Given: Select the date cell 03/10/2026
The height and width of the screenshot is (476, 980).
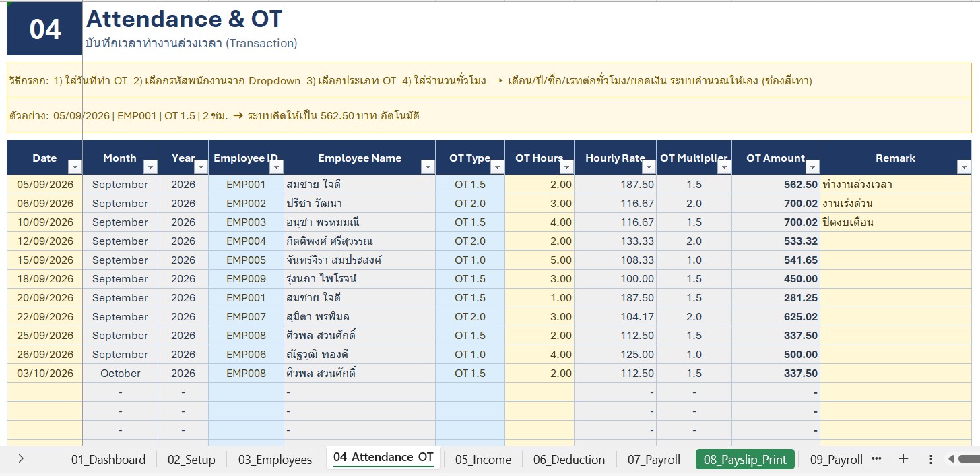Looking at the screenshot, I should coord(44,374).
